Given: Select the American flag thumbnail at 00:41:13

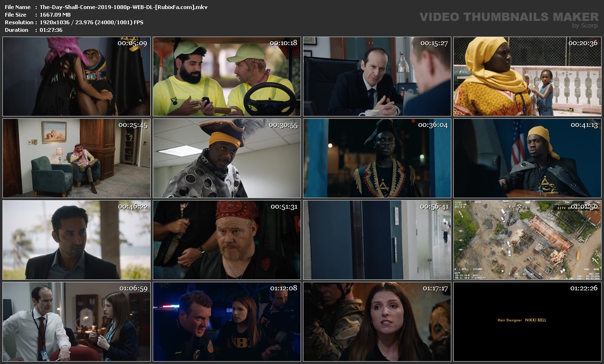Looking at the screenshot, I should tap(527, 158).
